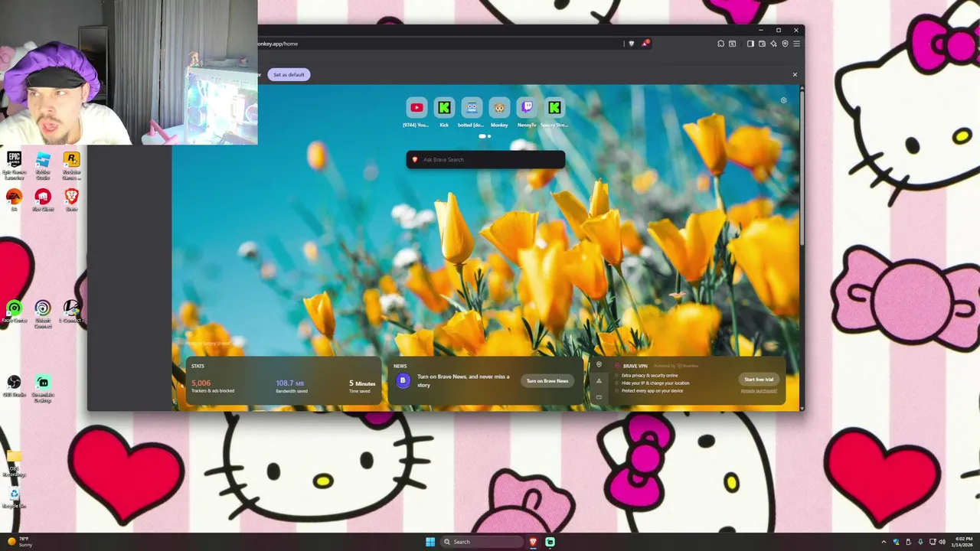Open the Brave Wallet icon

[762, 44]
